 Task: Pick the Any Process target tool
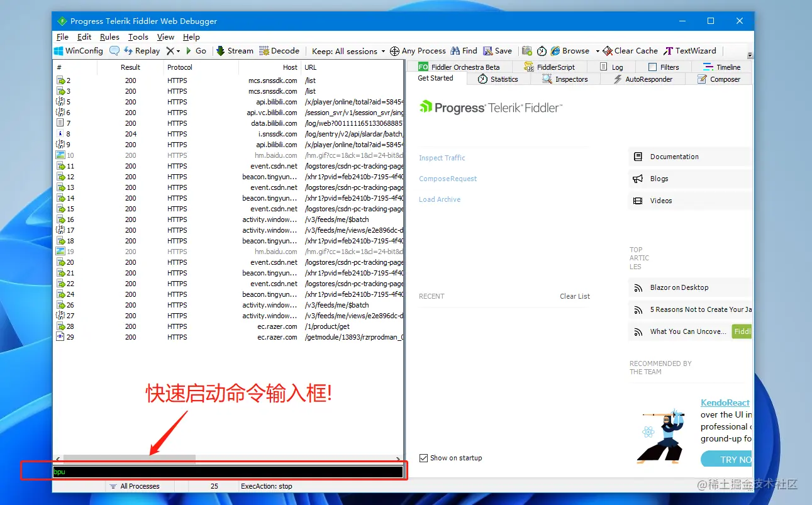[418, 51]
